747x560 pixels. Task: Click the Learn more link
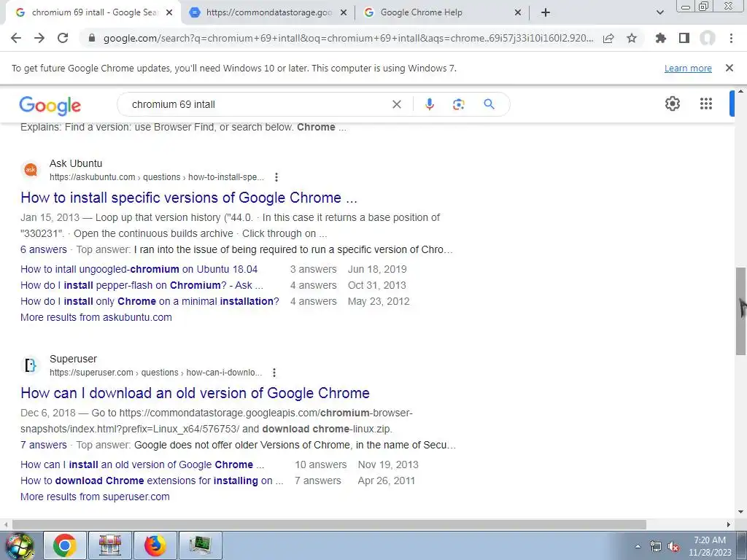click(688, 68)
